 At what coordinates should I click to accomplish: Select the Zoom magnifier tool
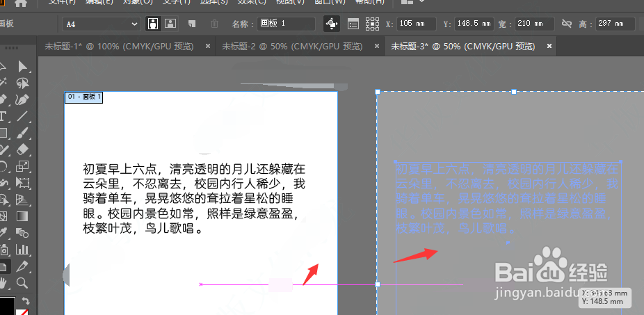[22, 282]
